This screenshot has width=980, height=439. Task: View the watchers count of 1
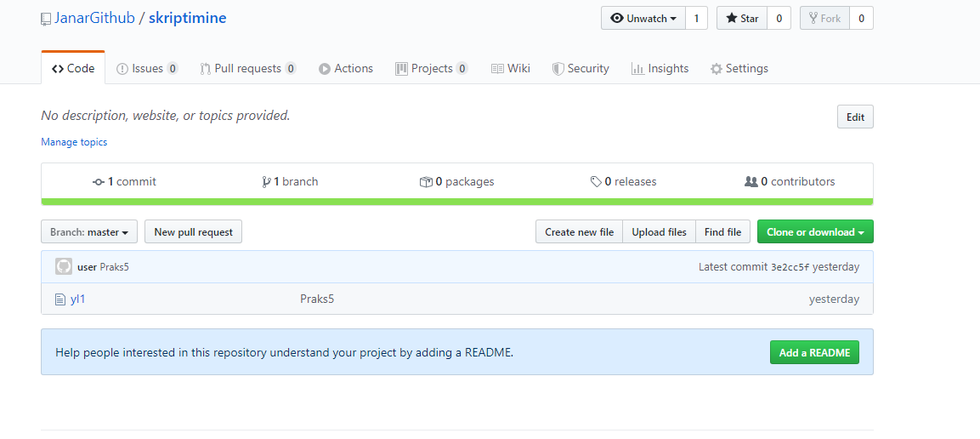pos(696,18)
